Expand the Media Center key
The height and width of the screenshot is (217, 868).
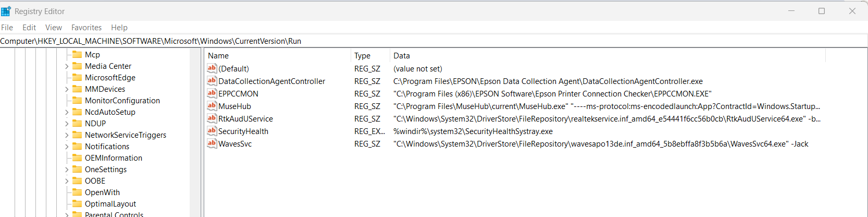(x=67, y=66)
